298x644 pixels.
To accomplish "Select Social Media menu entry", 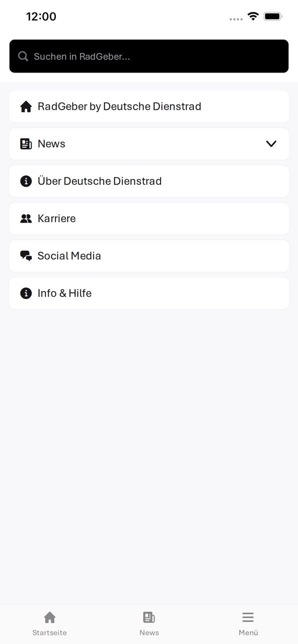I will (149, 256).
